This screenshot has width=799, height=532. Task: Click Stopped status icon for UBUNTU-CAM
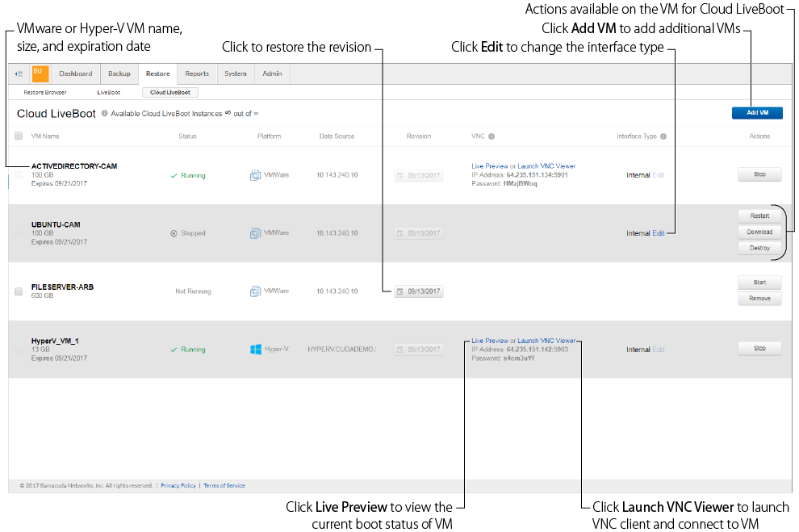(174, 233)
